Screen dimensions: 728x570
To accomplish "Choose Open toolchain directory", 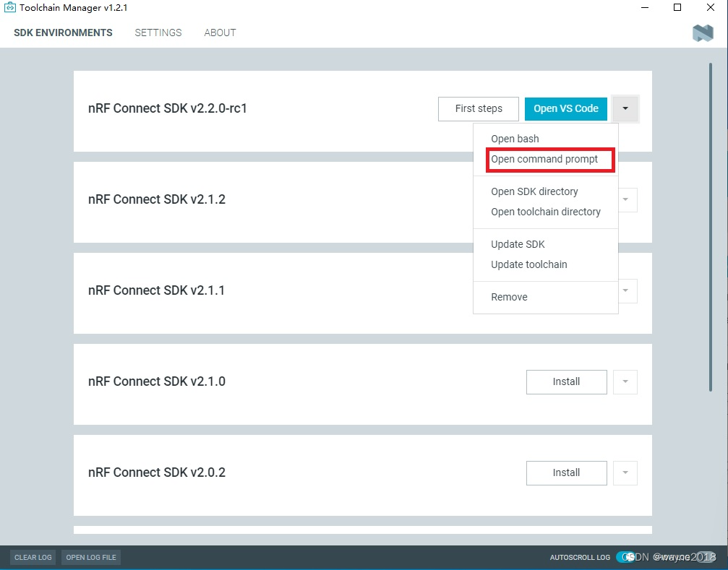I will [x=546, y=212].
